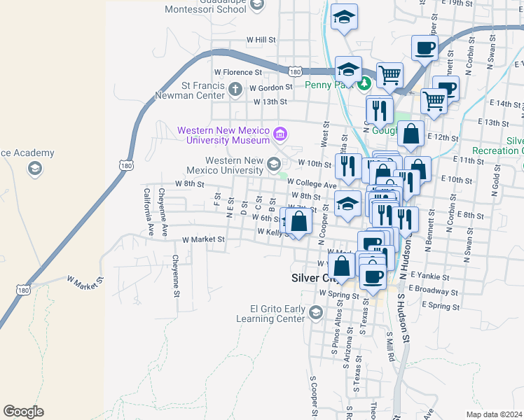Select the W Florence St label
The image size is (524, 420).
click(x=238, y=72)
